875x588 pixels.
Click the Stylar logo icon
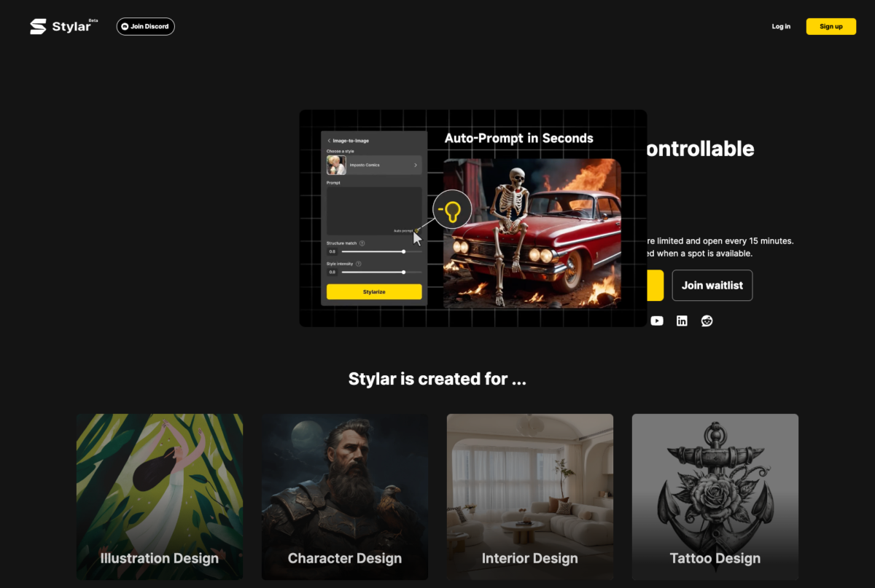[x=38, y=26]
